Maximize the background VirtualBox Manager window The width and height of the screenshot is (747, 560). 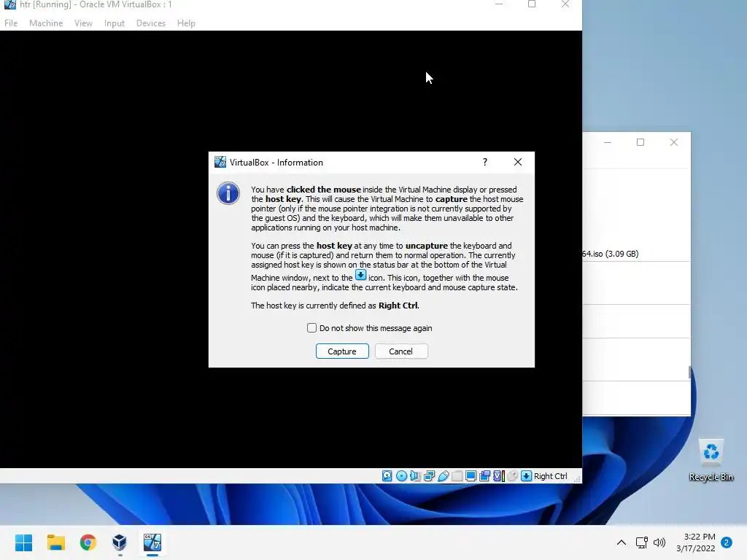[640, 142]
